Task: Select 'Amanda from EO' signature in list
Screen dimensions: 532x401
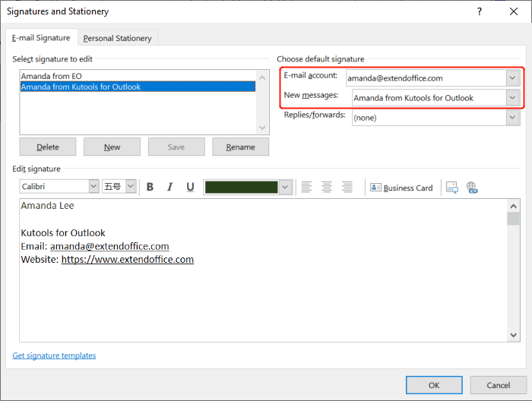Action: click(51, 76)
